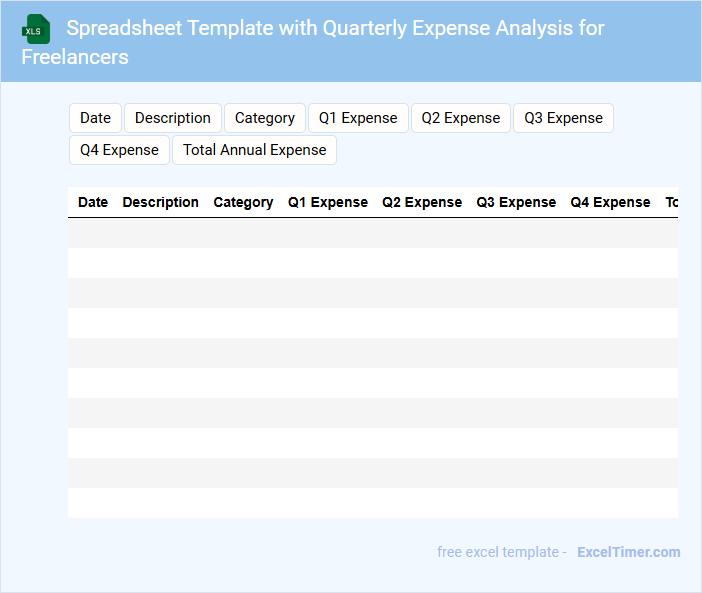Click the Q4 Expense table column header

tap(610, 202)
